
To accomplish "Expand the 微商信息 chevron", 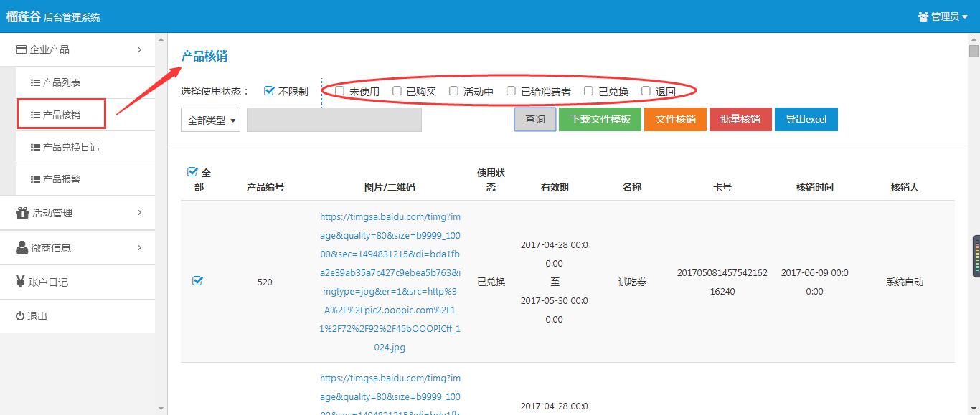I will 139,247.
